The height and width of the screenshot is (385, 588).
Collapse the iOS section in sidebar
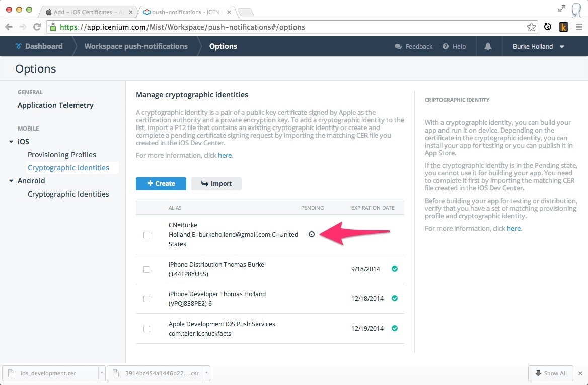point(11,142)
